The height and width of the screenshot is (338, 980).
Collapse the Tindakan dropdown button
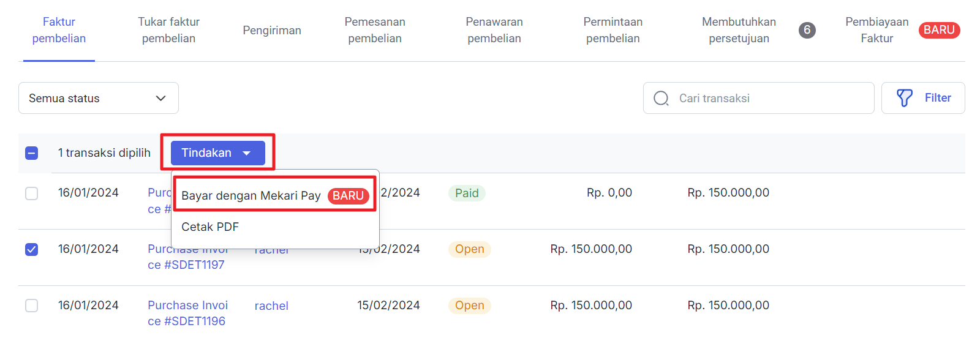click(x=218, y=153)
